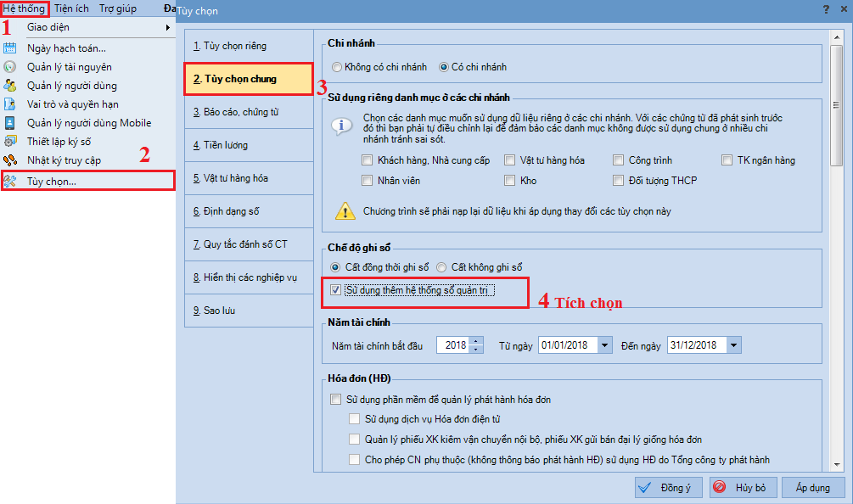Screen dimensions: 853x504
Task: Click the Đồng ý button
Action: point(669,488)
